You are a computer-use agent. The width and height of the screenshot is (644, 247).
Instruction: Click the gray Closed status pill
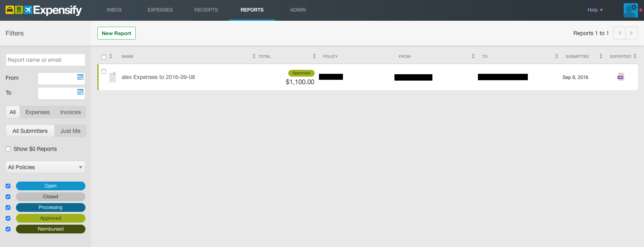coord(51,197)
